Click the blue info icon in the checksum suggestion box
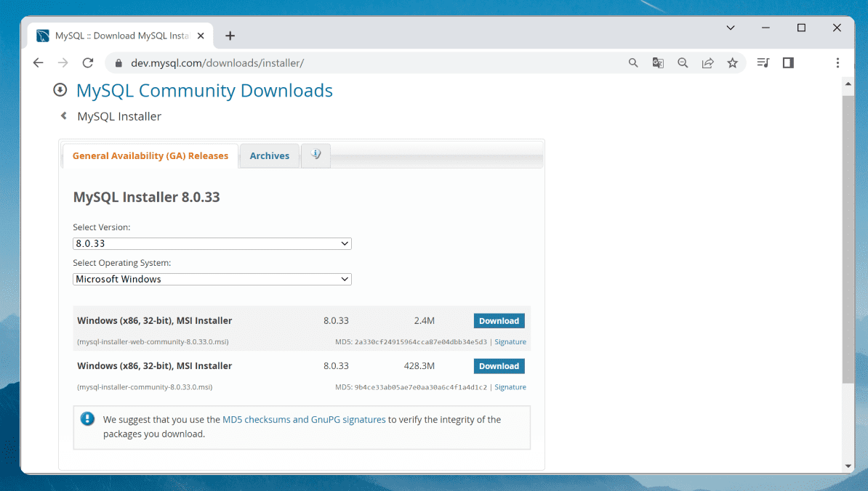The image size is (868, 491). coord(87,419)
